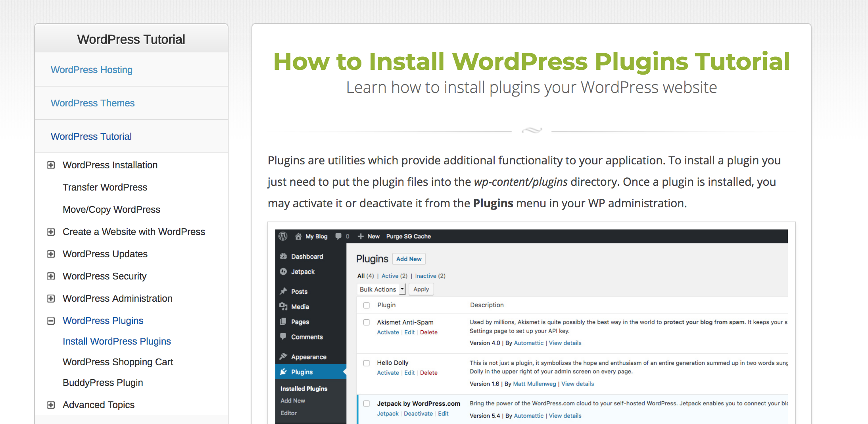This screenshot has height=424, width=868.
Task: Open View details for Akismet Anti-Spam
Action: (565, 343)
